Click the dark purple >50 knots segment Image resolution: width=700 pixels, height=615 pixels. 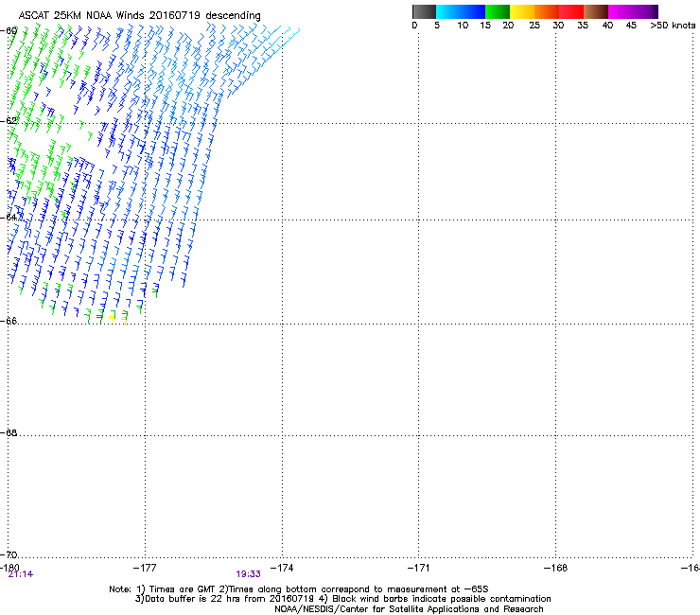(x=656, y=11)
